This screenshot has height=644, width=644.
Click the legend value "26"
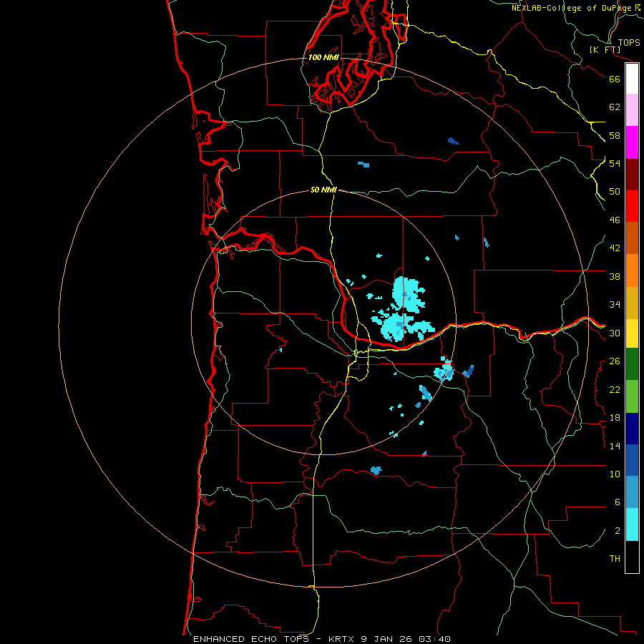[x=615, y=361]
